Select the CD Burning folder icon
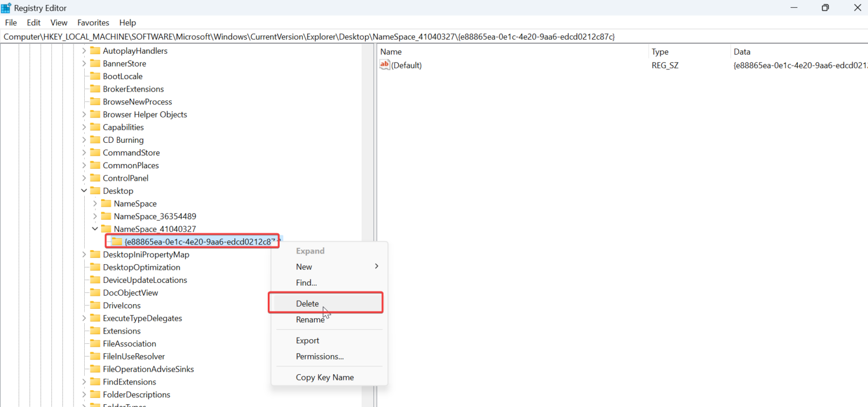The height and width of the screenshot is (407, 868). [94, 139]
